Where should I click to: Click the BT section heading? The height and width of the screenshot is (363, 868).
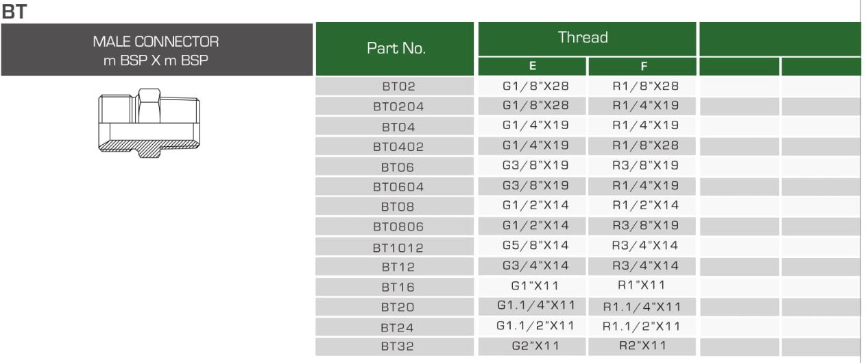click(14, 12)
